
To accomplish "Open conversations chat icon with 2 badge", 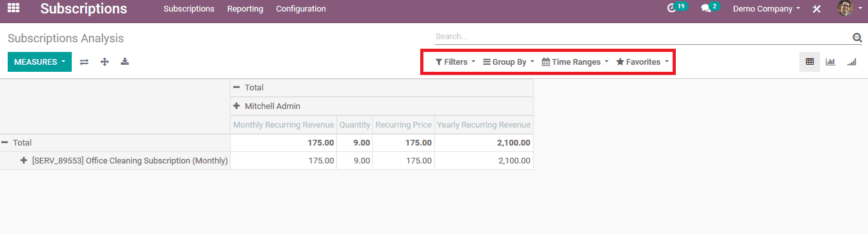I will click(x=710, y=8).
